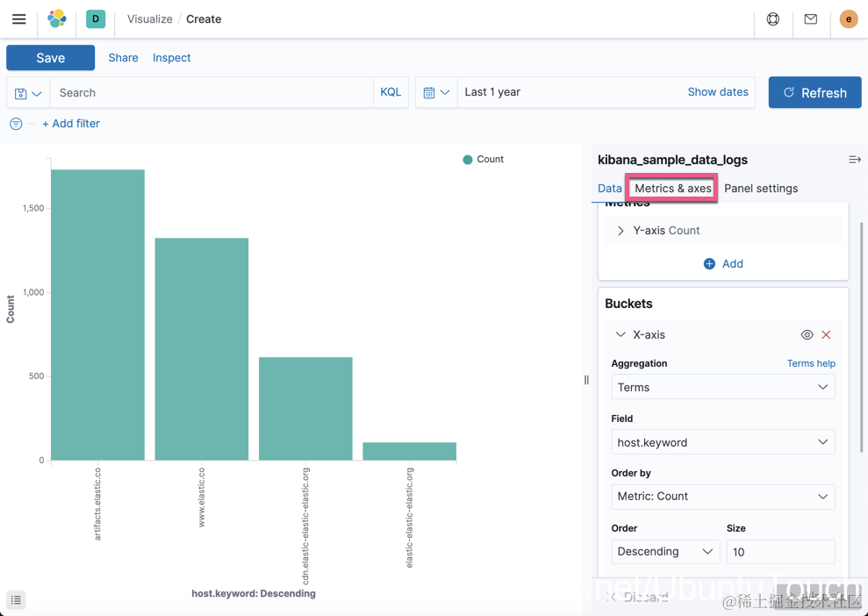Image resolution: width=868 pixels, height=616 pixels.
Task: Click the Visualize breadcrumb
Action: point(149,18)
